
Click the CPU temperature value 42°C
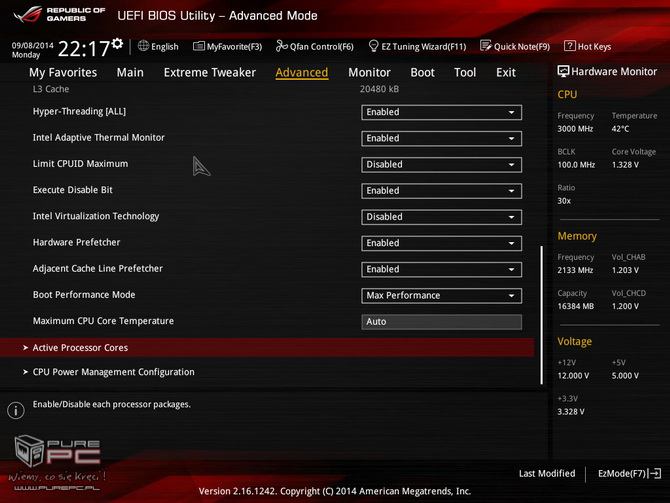[x=620, y=129]
